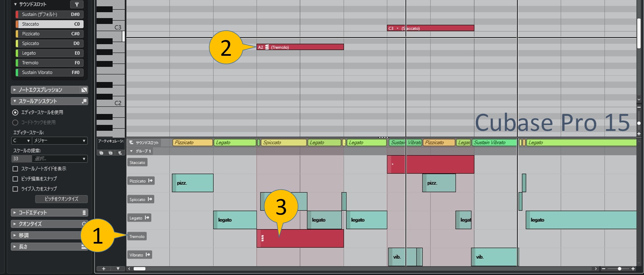Click the Scale Assistant section header icon
The width and height of the screenshot is (644, 275).
[84, 101]
